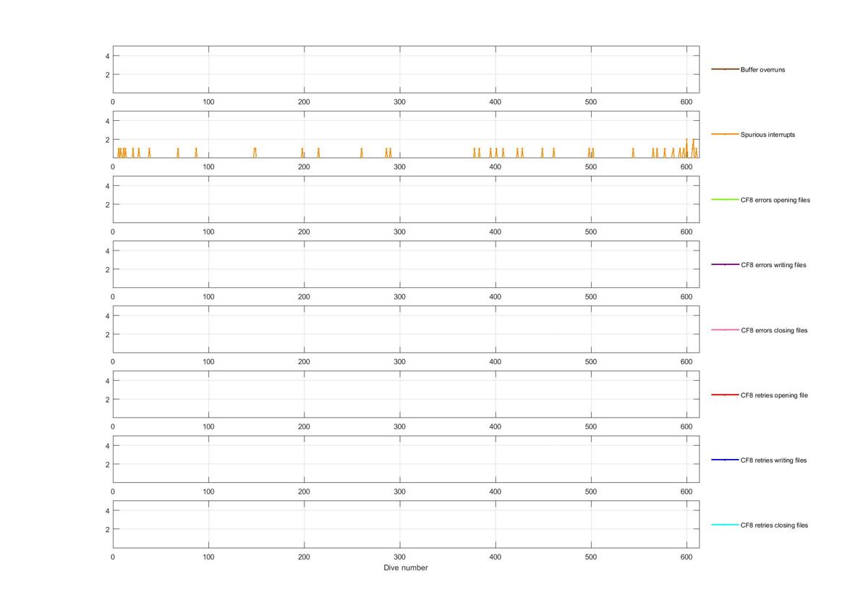This screenshot has width=868, height=616.
Task: Click the CF8 errors opening files label
Action: tap(775, 200)
